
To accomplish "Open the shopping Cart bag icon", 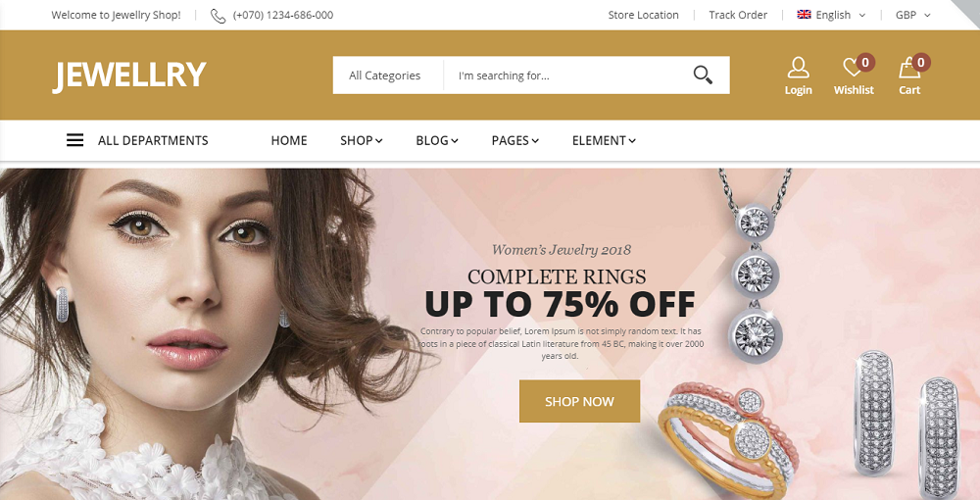I will click(908, 68).
